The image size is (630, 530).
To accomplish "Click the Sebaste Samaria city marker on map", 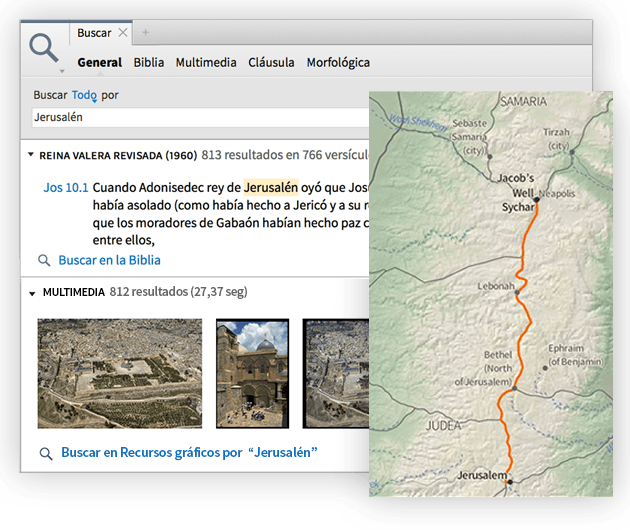I will point(490,157).
